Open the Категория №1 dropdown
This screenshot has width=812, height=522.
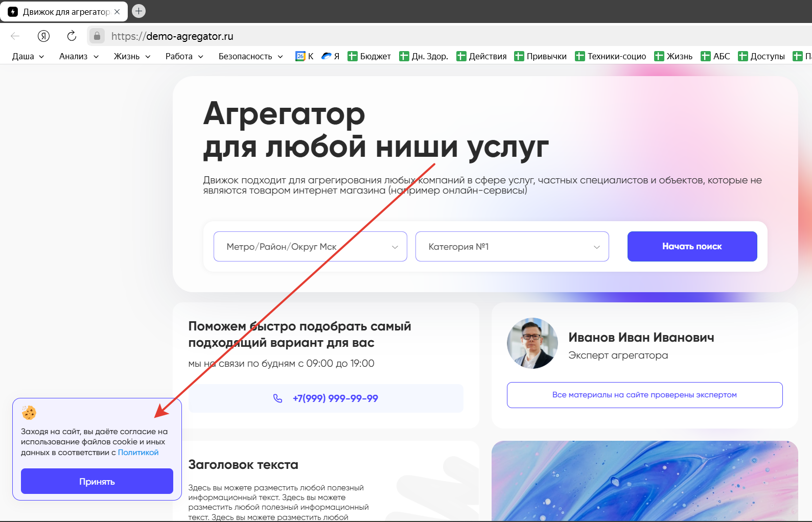pyautogui.click(x=512, y=247)
